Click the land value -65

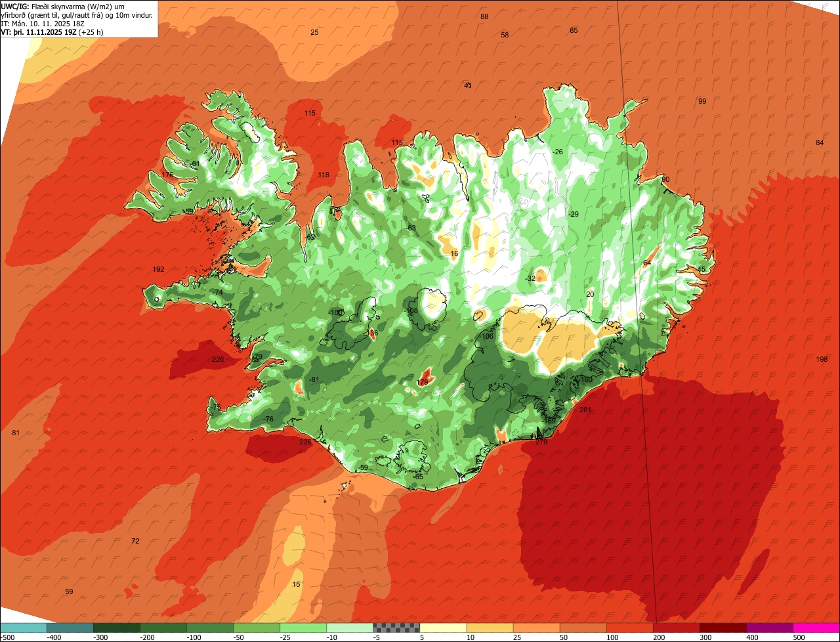(x=418, y=476)
